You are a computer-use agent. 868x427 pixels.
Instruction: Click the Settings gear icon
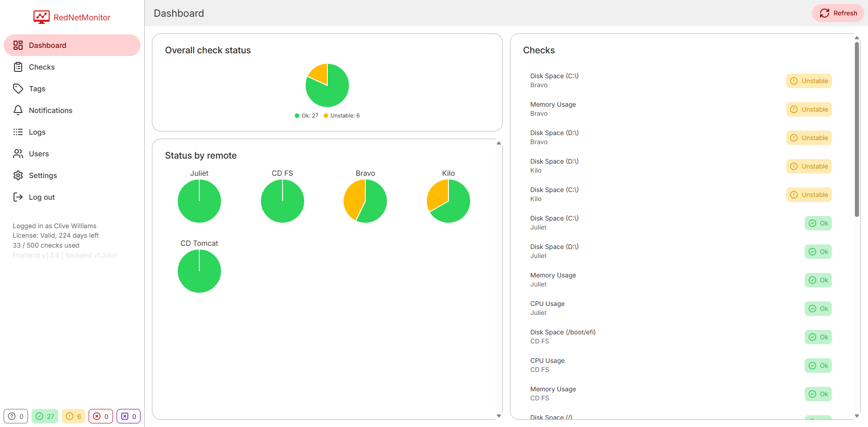coord(18,175)
